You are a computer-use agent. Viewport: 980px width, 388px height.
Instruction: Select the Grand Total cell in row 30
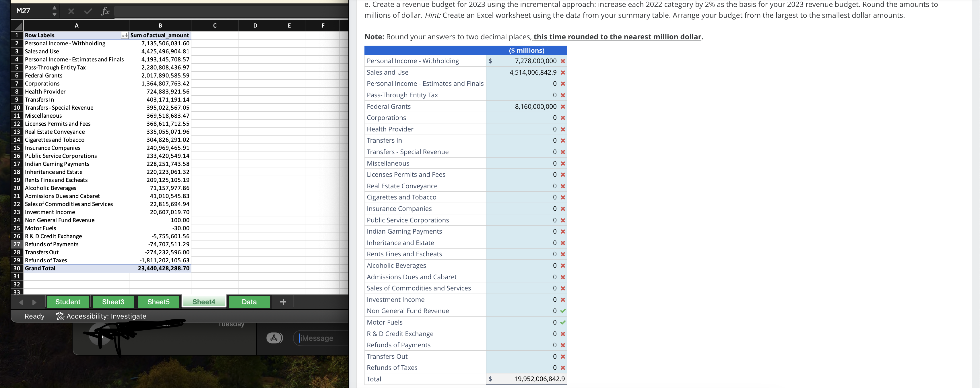pos(39,268)
